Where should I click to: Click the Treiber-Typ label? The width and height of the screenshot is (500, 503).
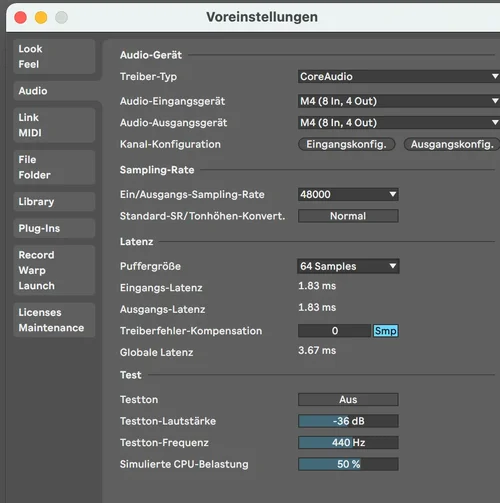(x=148, y=77)
